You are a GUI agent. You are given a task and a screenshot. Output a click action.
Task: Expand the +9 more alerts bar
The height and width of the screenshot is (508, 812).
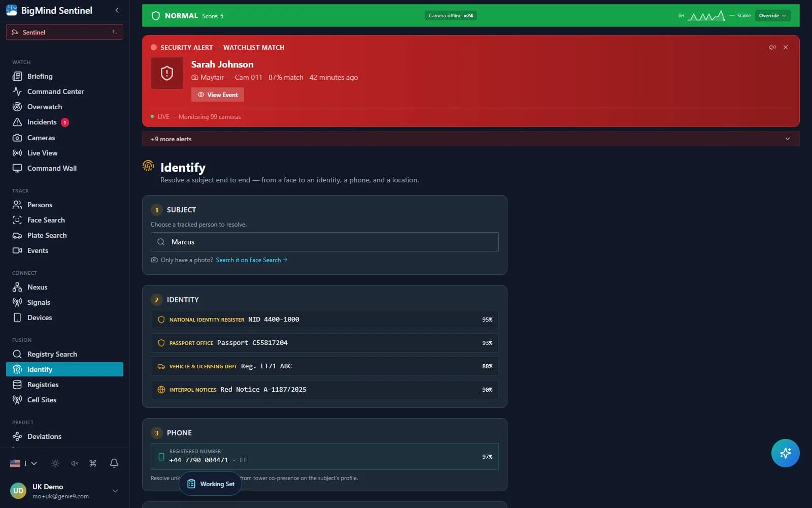[470, 139]
